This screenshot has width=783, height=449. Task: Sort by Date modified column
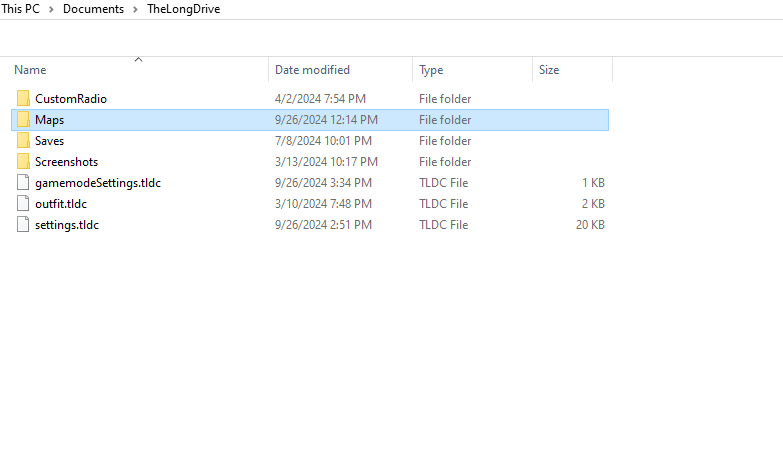pos(312,70)
